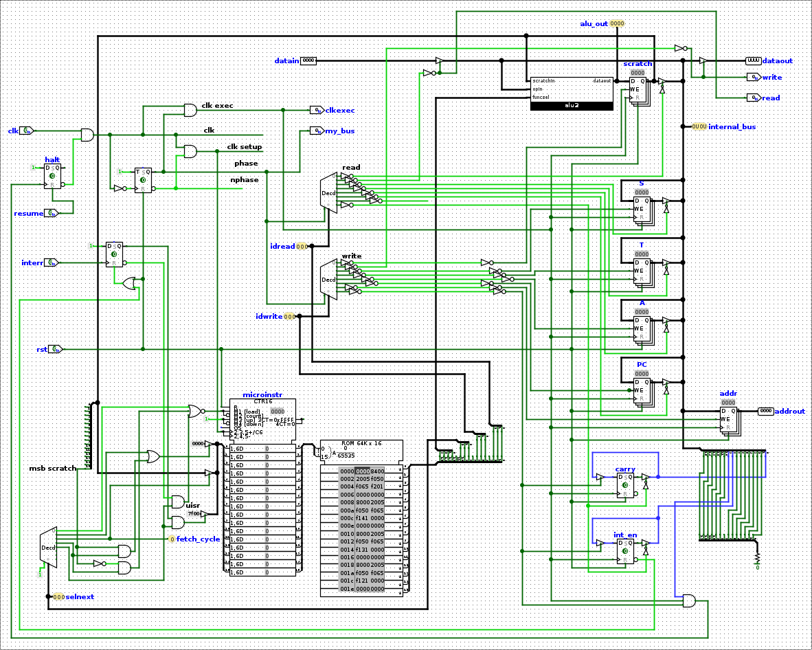Select the datain input pin value box
Image resolution: width=812 pixels, height=650 pixels.
coord(308,60)
